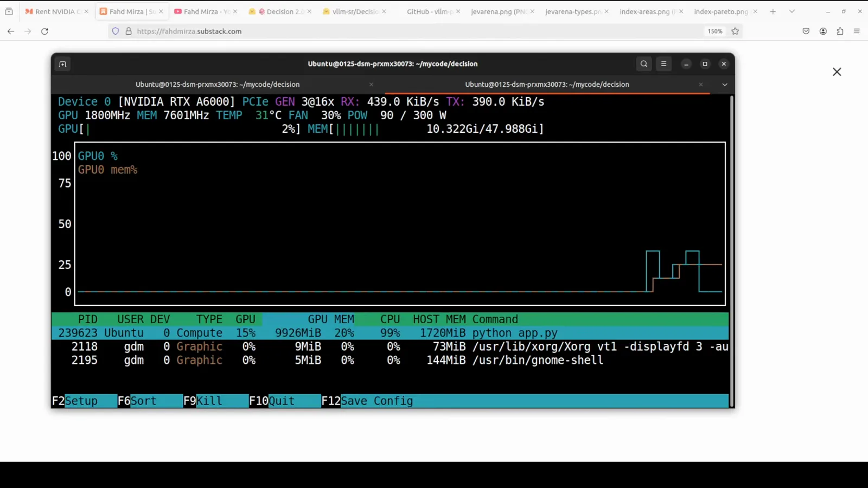Click the terminal vertical scrollbar

(732, 251)
